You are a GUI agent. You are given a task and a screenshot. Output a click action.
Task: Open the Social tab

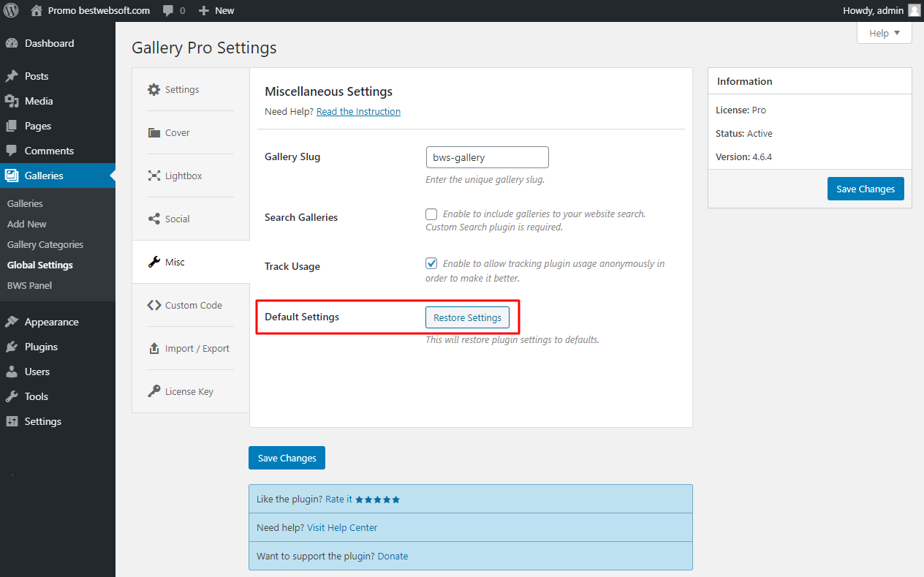(x=190, y=219)
